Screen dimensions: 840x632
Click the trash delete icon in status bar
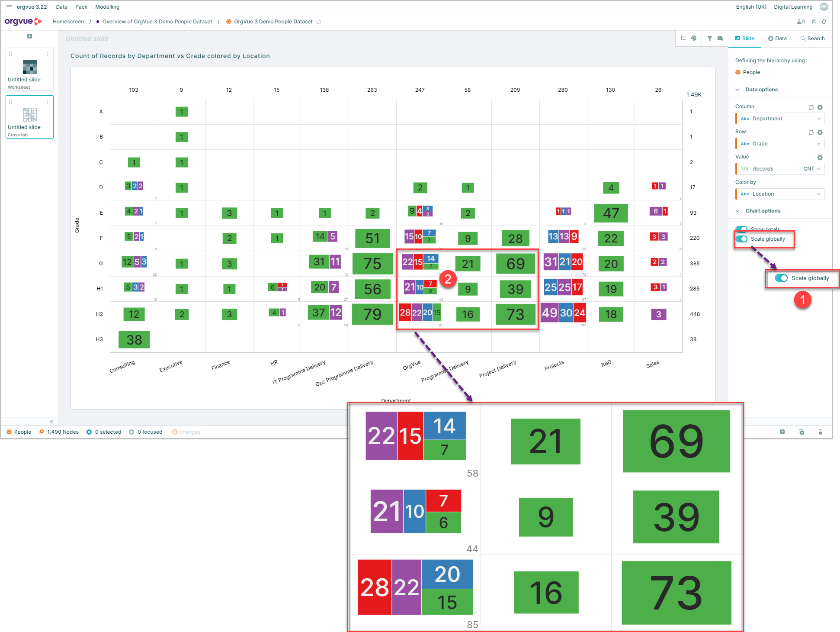821,432
